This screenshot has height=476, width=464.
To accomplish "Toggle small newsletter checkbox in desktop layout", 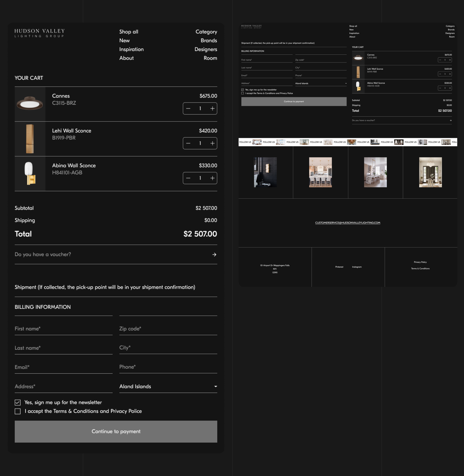I will pyautogui.click(x=242, y=90).
